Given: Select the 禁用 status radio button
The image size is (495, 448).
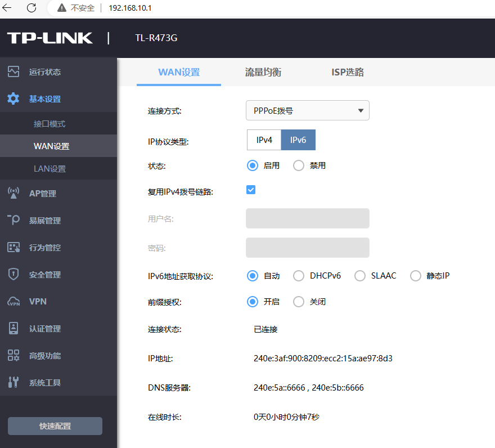Looking at the screenshot, I should pos(299,165).
